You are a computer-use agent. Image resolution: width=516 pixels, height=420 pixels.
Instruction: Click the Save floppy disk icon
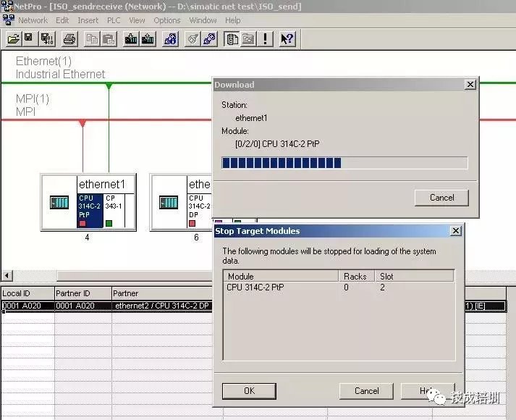tap(28, 38)
